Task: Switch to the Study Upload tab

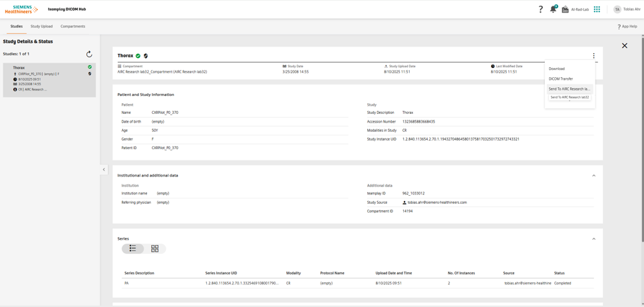Action: 41,27
